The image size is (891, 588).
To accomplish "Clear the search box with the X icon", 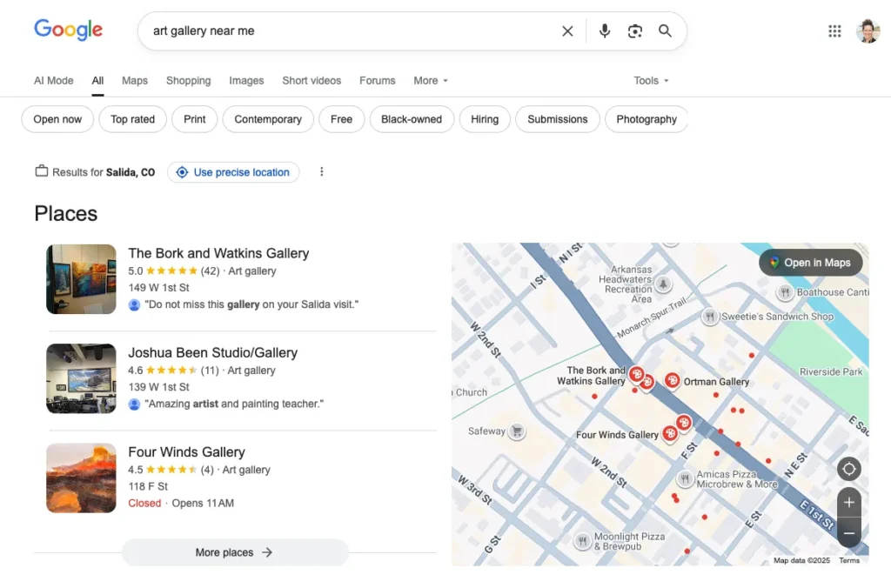I will [x=567, y=31].
